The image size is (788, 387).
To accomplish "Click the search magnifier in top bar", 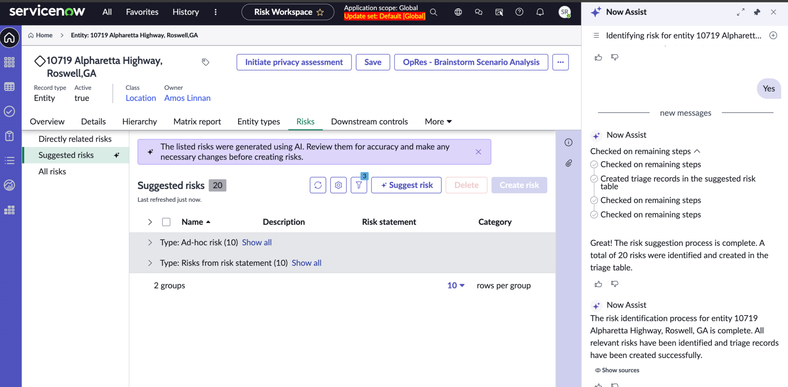I will click(433, 12).
